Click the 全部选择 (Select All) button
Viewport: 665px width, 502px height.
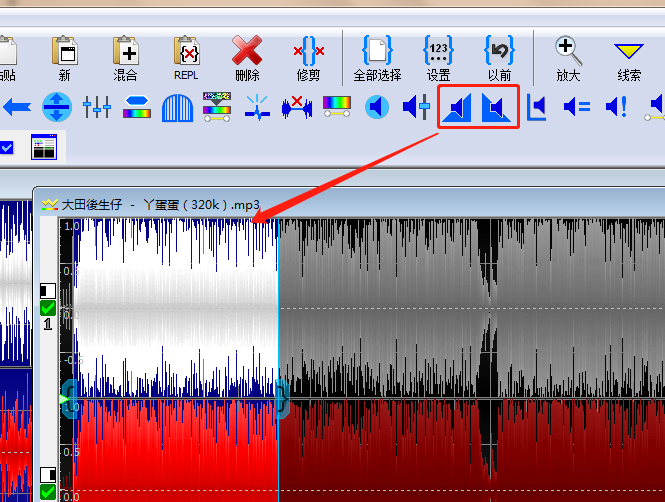pos(377,57)
